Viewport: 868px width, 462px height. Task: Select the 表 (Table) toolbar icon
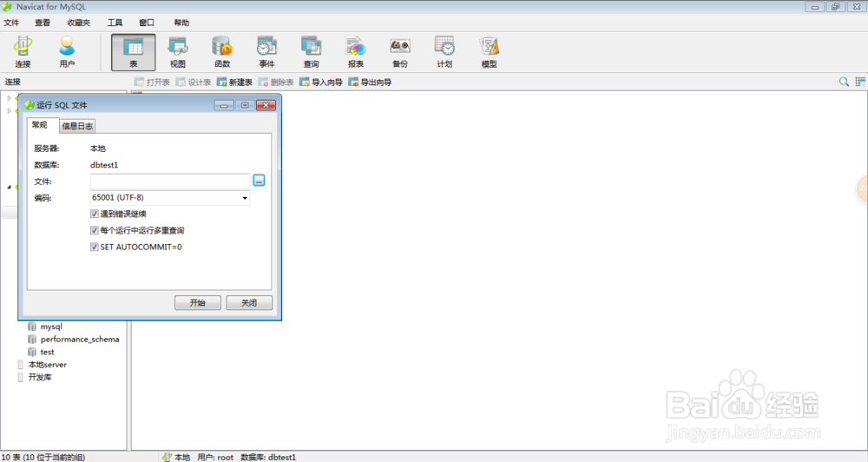[x=134, y=52]
